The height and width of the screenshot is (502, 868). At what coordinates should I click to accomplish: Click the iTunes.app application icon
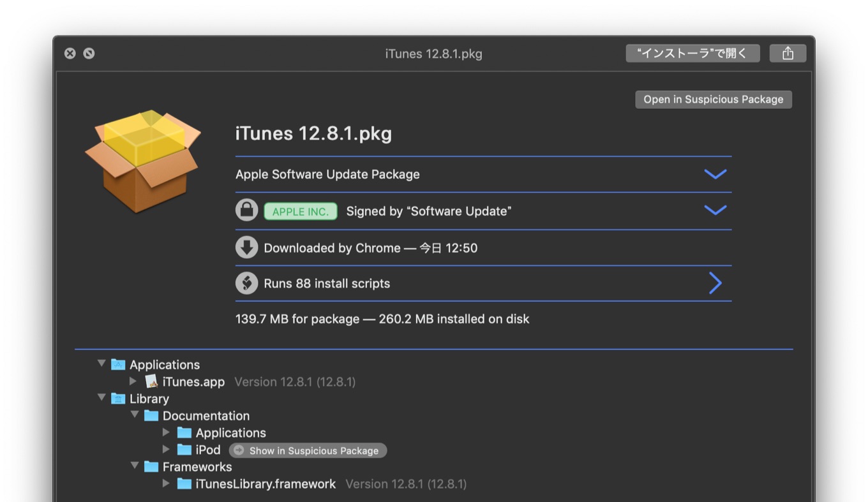151,381
